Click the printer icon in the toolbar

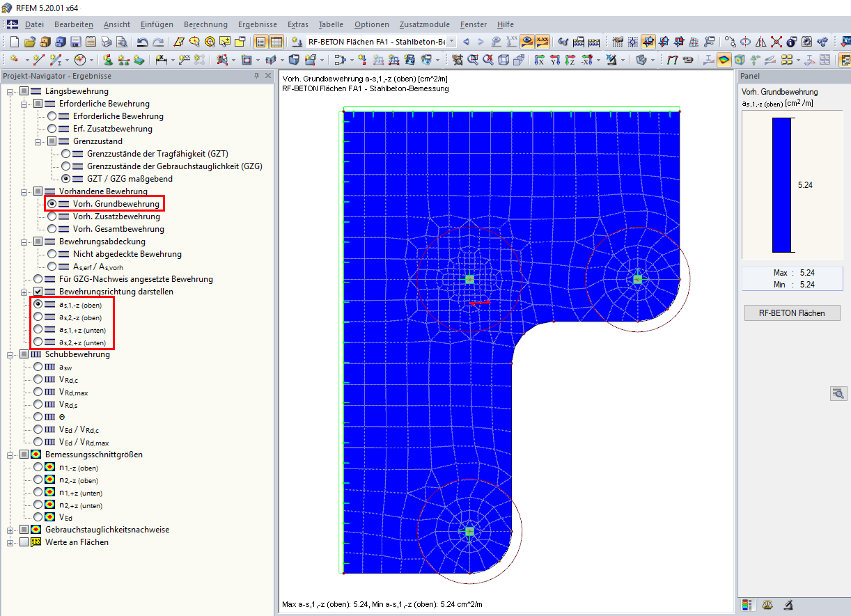point(106,42)
